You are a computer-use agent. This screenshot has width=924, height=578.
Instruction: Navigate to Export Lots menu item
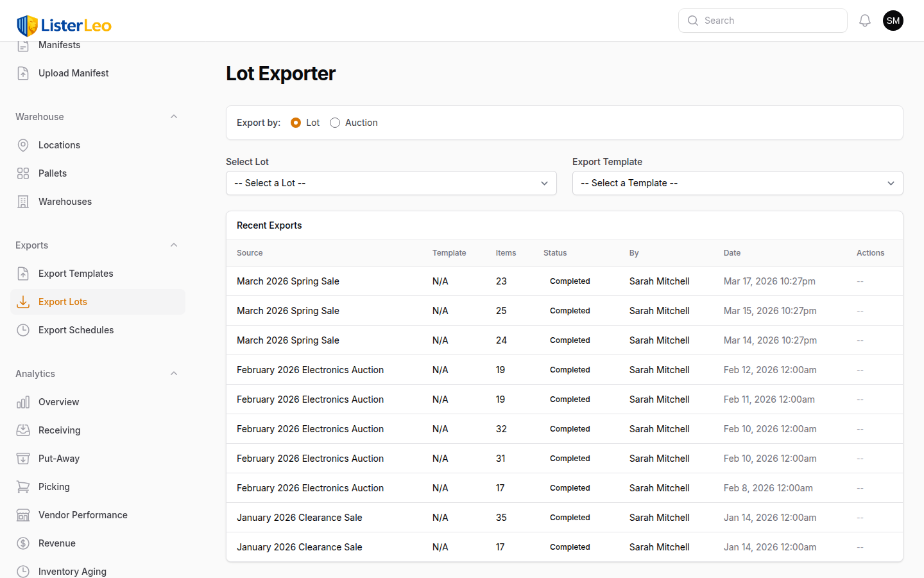(x=62, y=301)
